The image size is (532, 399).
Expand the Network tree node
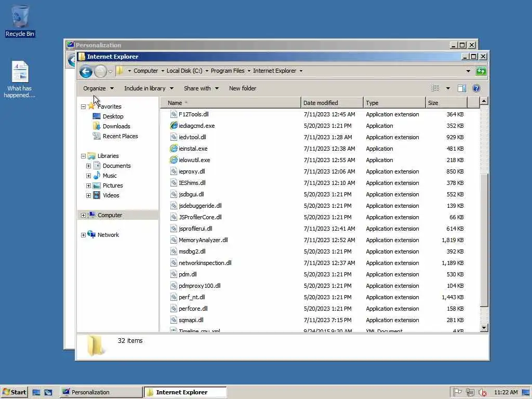tap(83, 235)
